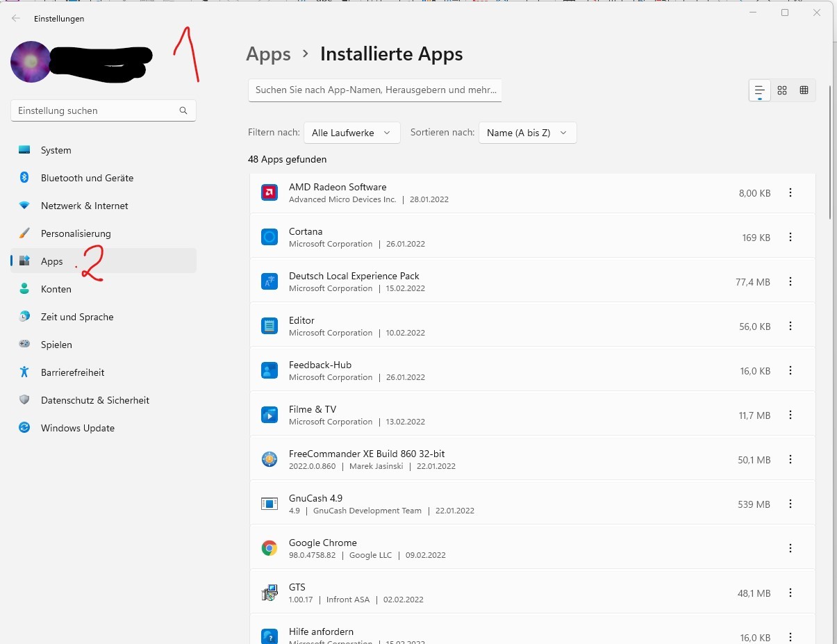Viewport: 837px width, 644px height.
Task: Open more options for Google Chrome
Action: (x=790, y=548)
